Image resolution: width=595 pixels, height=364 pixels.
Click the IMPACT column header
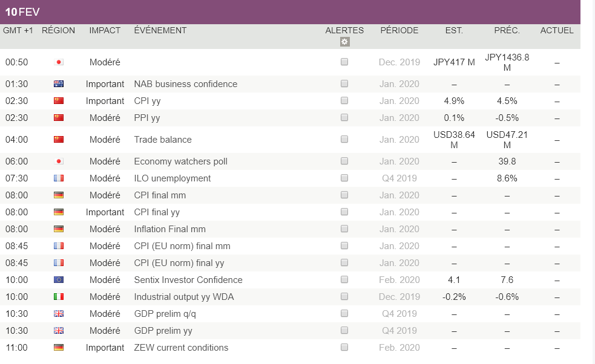point(105,30)
